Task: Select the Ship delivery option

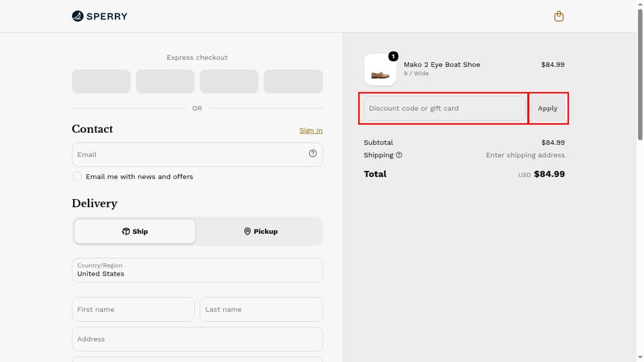Action: pyautogui.click(x=135, y=231)
